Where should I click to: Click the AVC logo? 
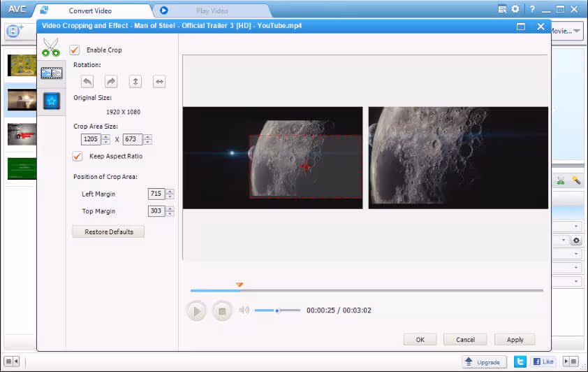click(17, 9)
